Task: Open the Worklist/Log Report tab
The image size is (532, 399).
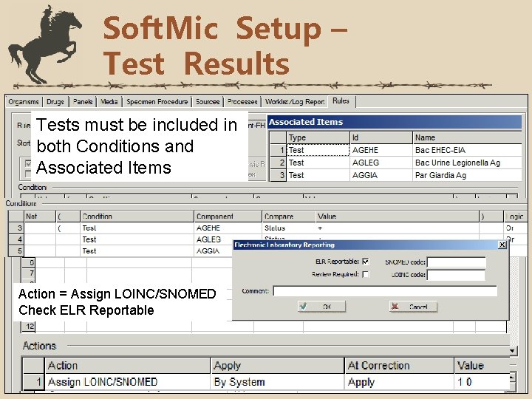Action: point(295,102)
